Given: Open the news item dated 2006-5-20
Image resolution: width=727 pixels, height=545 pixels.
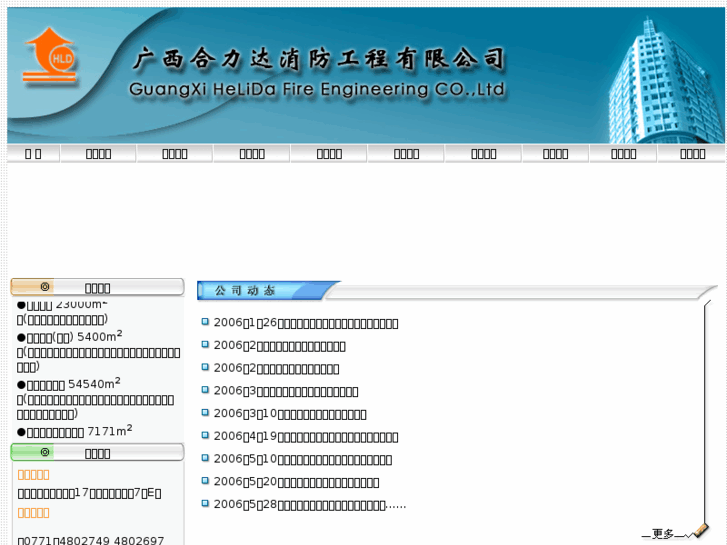Looking at the screenshot, I should (x=296, y=482).
